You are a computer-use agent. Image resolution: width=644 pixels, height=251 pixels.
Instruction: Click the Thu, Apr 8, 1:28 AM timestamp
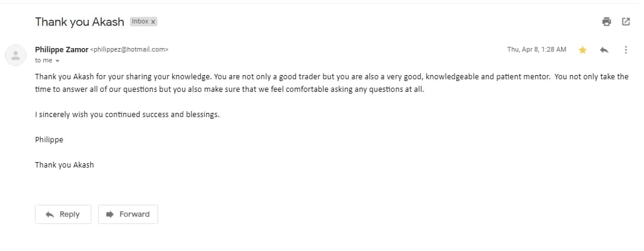536,49
